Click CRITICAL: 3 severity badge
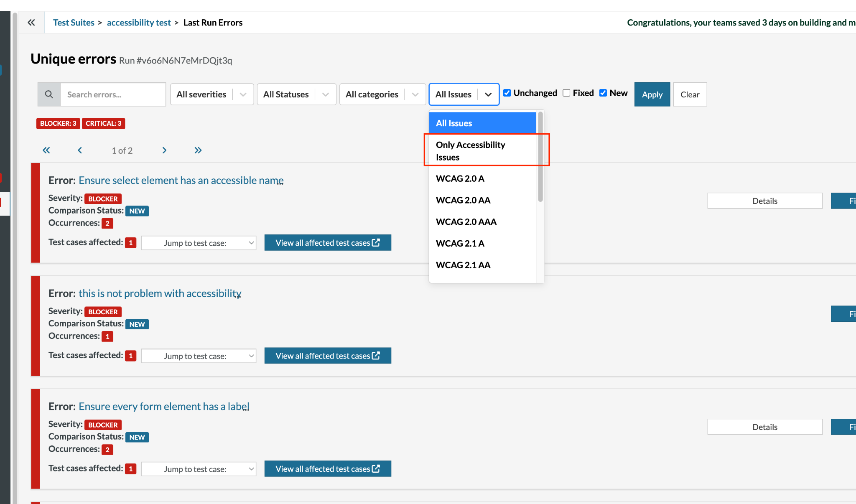Image resolution: width=856 pixels, height=504 pixels. [x=103, y=123]
